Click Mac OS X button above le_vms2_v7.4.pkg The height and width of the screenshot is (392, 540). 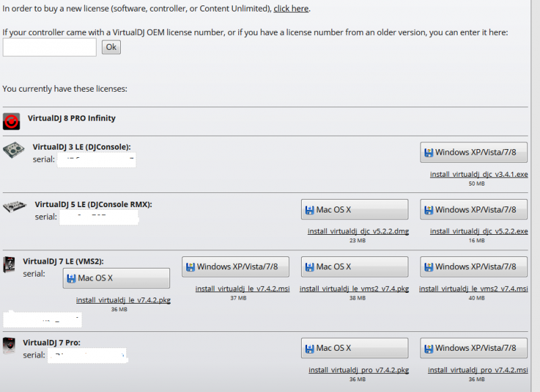click(354, 267)
